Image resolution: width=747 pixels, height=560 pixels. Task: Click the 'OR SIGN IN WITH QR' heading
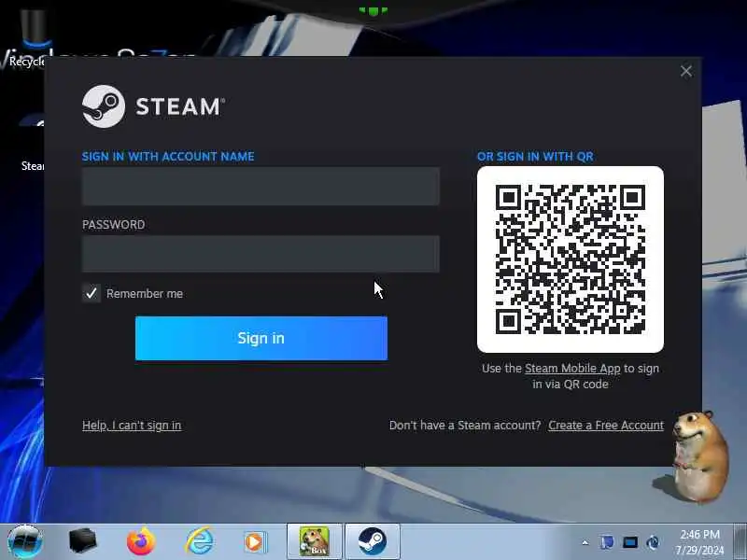[x=535, y=156]
